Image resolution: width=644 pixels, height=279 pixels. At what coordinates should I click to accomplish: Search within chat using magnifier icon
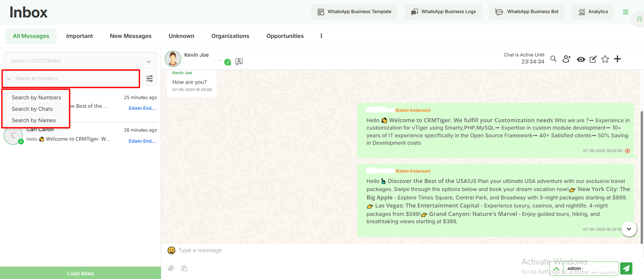click(553, 59)
